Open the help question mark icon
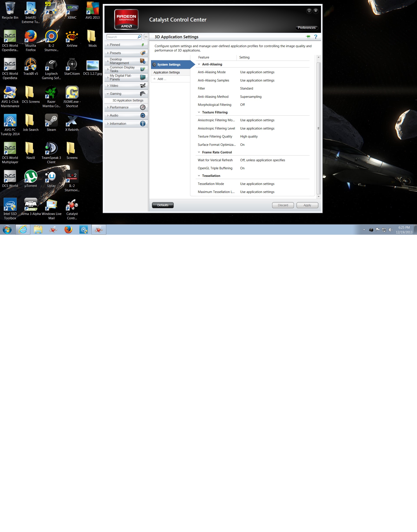Viewport: 417px width, 532px height. click(316, 37)
